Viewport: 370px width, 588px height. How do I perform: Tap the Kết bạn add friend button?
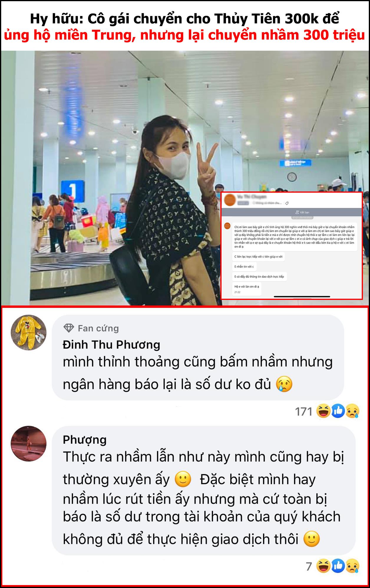(302, 212)
